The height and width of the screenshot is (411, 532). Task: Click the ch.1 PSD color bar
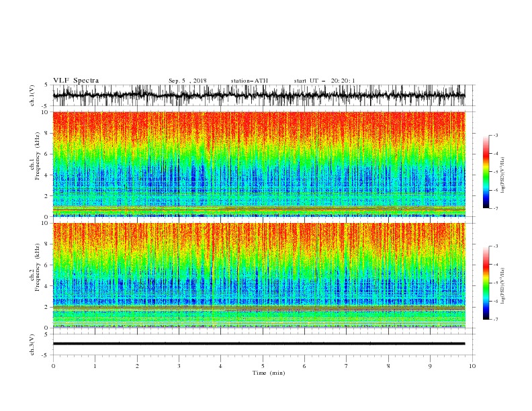pos(486,172)
